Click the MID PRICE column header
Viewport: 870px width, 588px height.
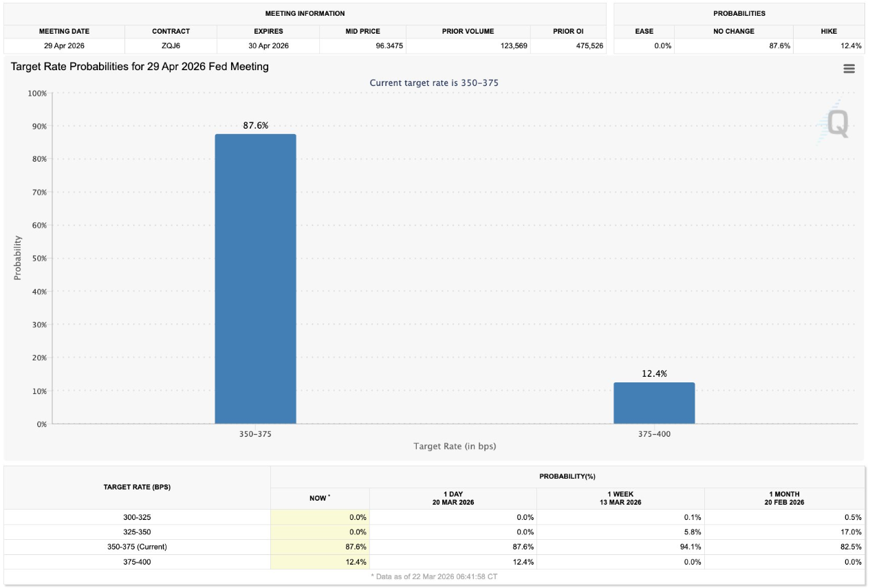pyautogui.click(x=362, y=32)
